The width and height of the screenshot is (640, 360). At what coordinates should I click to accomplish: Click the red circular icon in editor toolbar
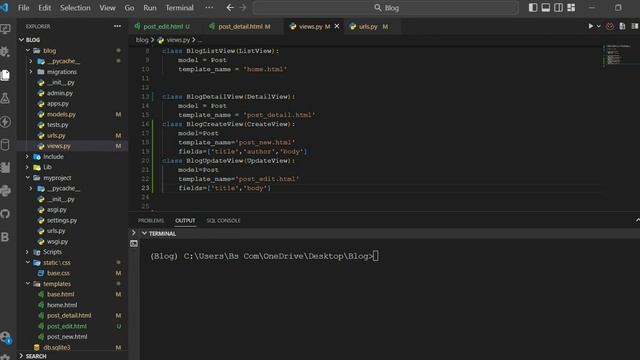click(x=610, y=26)
